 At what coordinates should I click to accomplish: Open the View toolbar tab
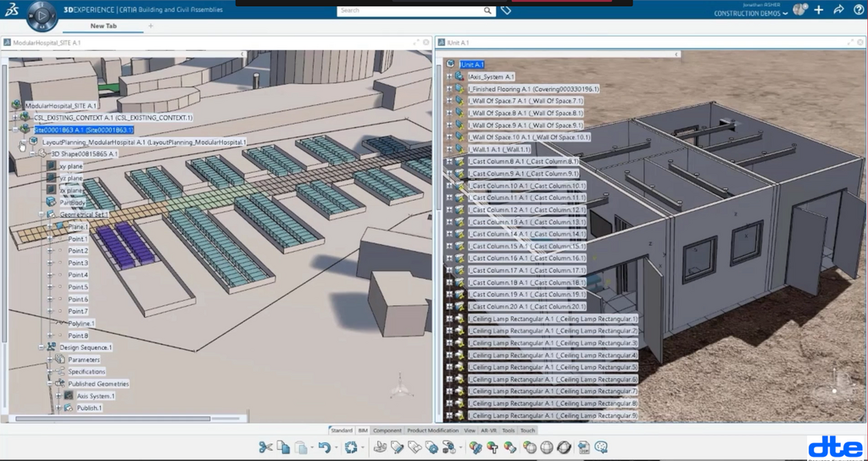point(470,430)
